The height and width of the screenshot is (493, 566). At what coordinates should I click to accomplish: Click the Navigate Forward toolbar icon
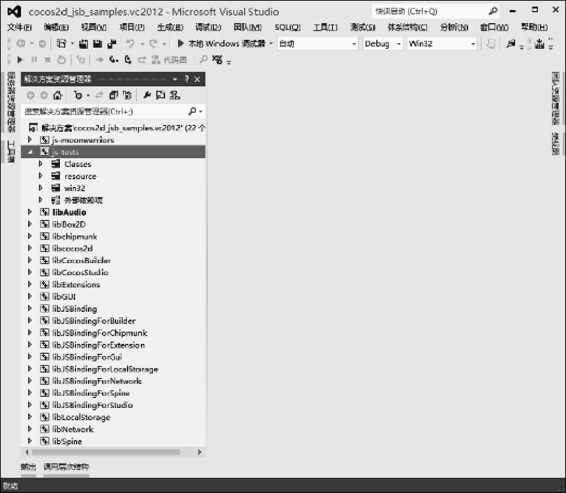click(x=42, y=44)
